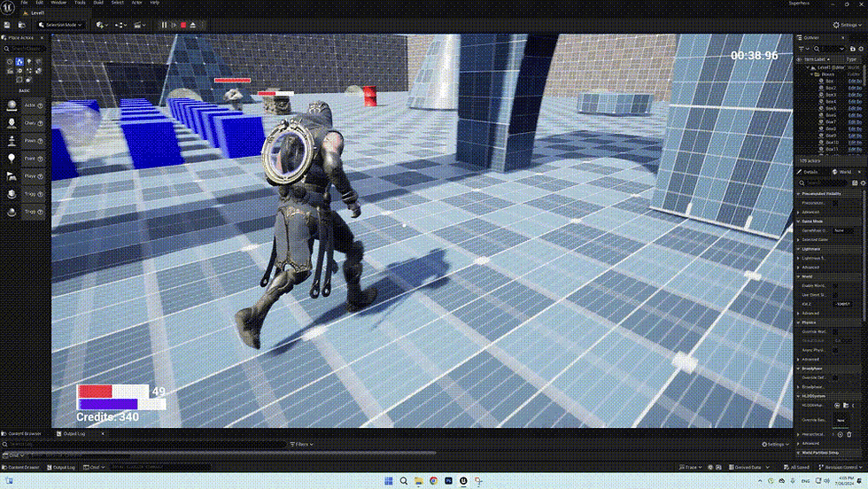Toggle the Override World Gravity checkbox
The width and height of the screenshot is (868, 489).
(835, 331)
